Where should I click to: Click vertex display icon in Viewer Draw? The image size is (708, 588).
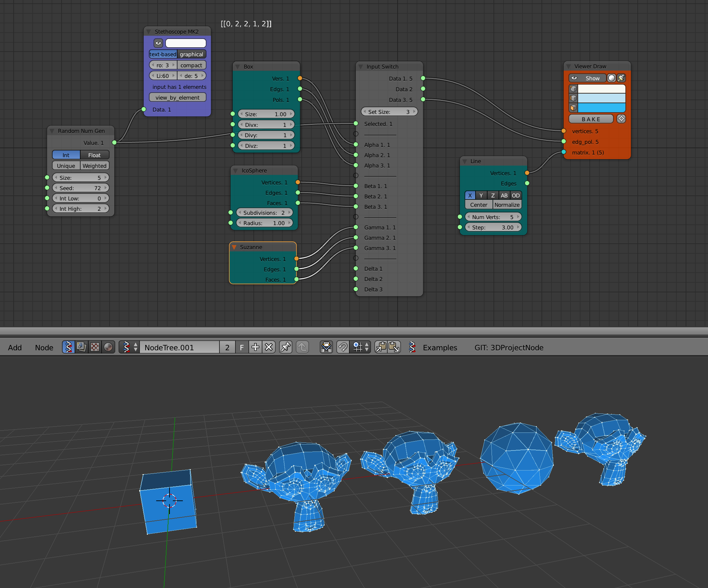pyautogui.click(x=573, y=89)
